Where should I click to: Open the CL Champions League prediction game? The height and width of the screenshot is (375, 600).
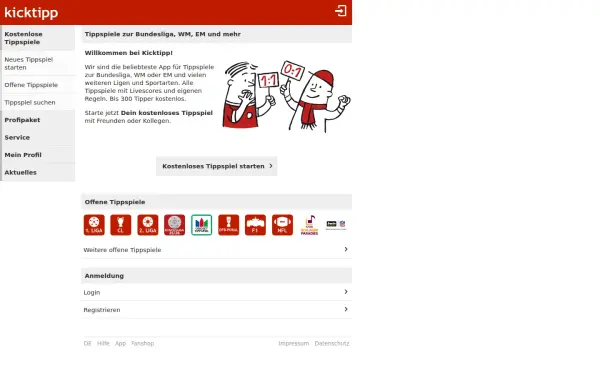[121, 225]
